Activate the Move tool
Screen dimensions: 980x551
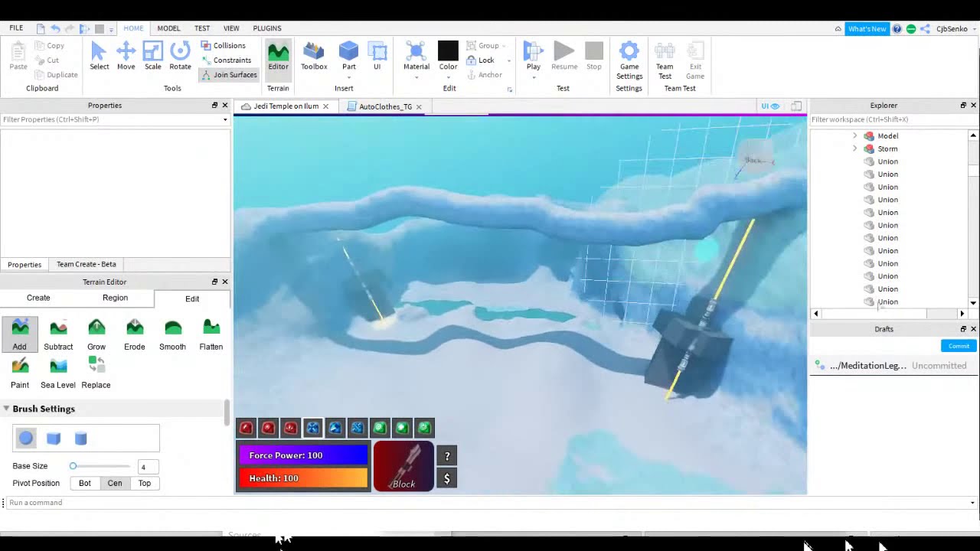coord(126,57)
